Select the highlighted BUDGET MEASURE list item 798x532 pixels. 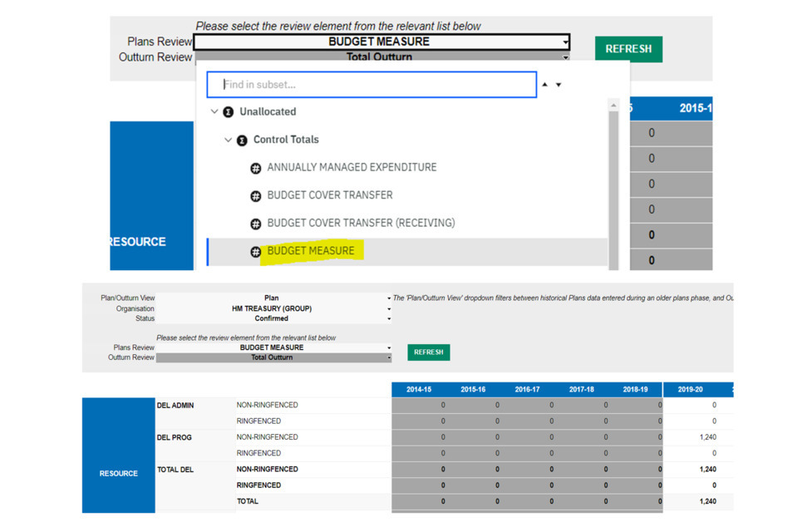(310, 251)
